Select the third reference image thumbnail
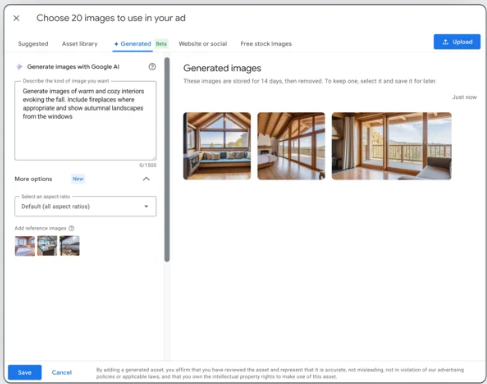487x384 pixels. tap(69, 246)
